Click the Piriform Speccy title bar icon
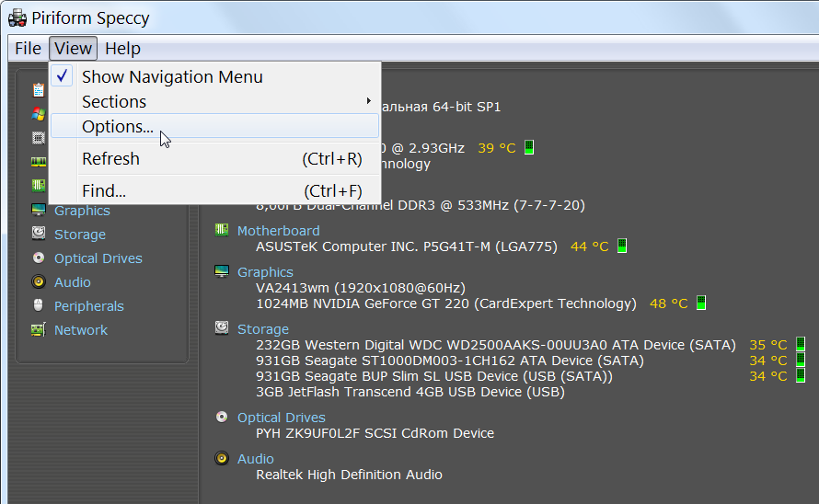This screenshot has width=819, height=504. (17, 17)
